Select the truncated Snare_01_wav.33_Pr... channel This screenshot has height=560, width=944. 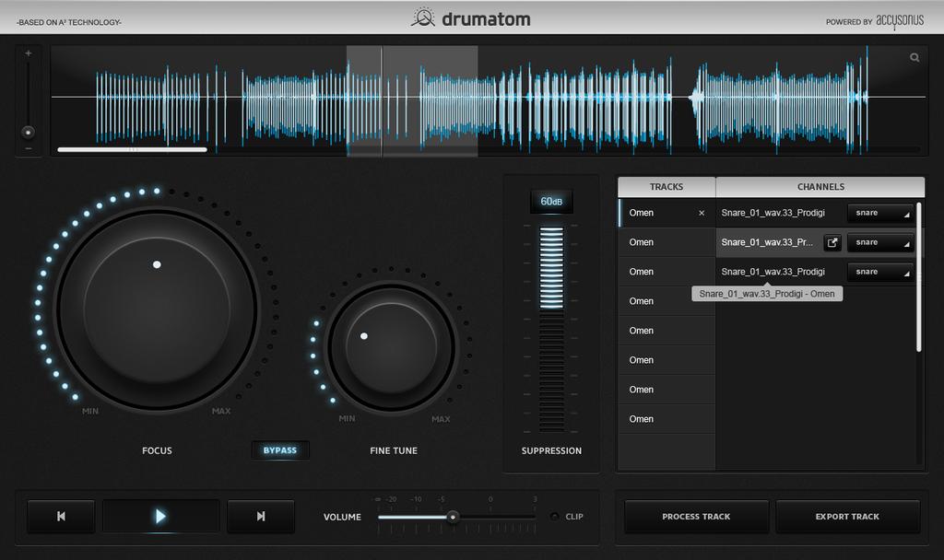[767, 242]
